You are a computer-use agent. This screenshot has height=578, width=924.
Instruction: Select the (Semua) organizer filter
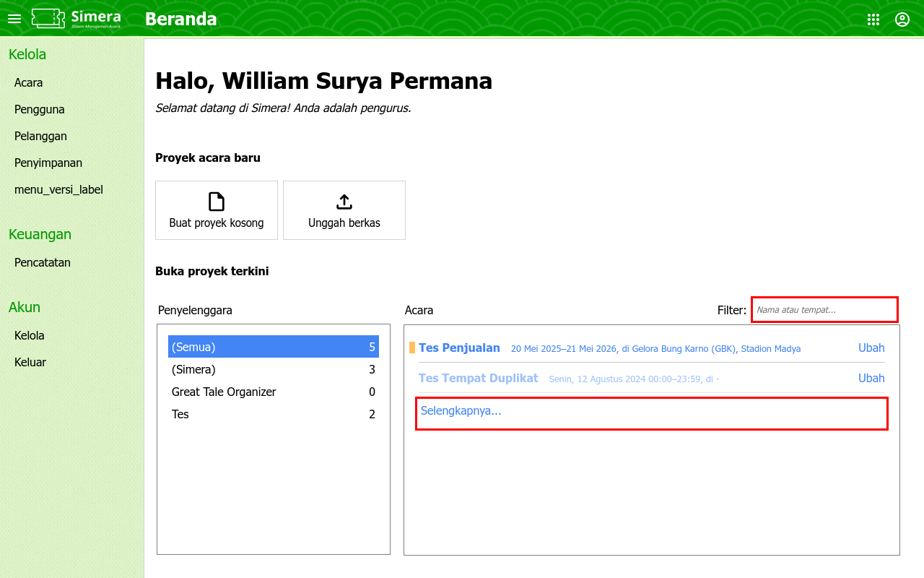[x=273, y=347]
